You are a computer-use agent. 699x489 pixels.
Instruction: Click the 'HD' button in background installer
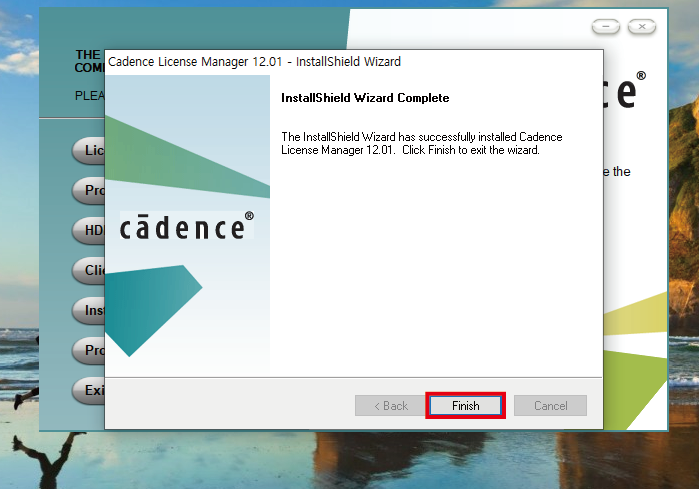pos(89,230)
